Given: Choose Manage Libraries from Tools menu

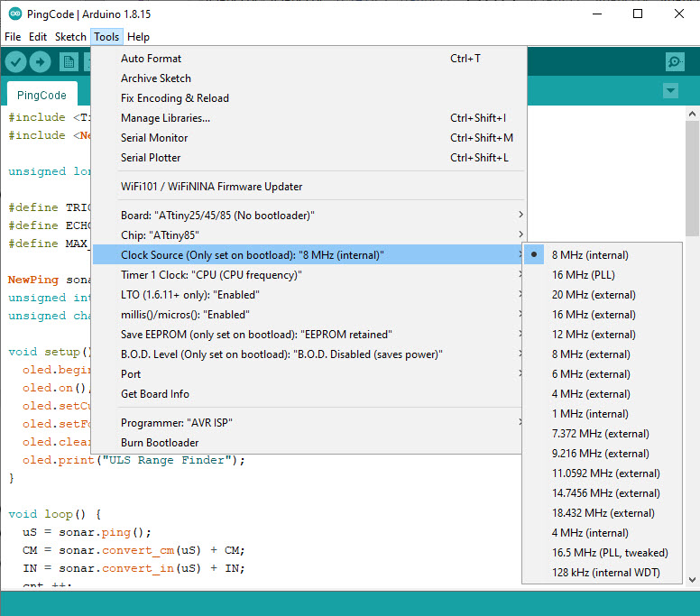Looking at the screenshot, I should 165,118.
